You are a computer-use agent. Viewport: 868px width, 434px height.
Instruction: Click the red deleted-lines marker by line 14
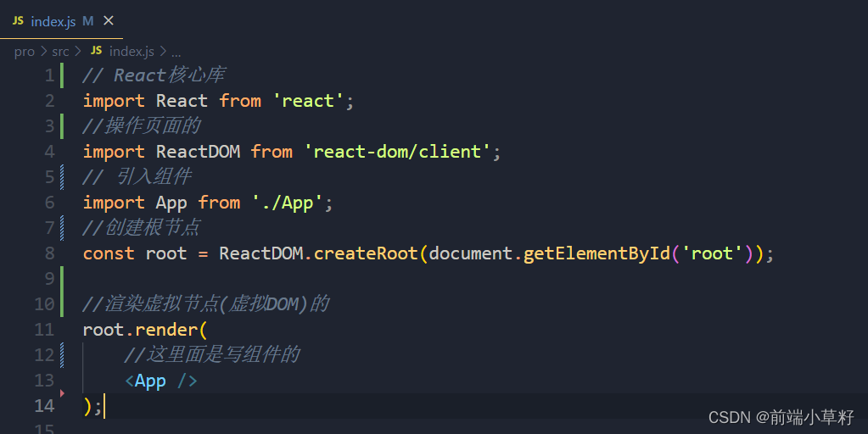[62, 393]
